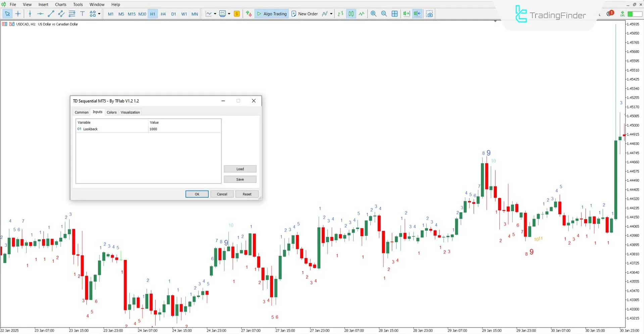Take a chart screenshot with the camera icon
The image size is (644, 334).
click(x=430, y=14)
